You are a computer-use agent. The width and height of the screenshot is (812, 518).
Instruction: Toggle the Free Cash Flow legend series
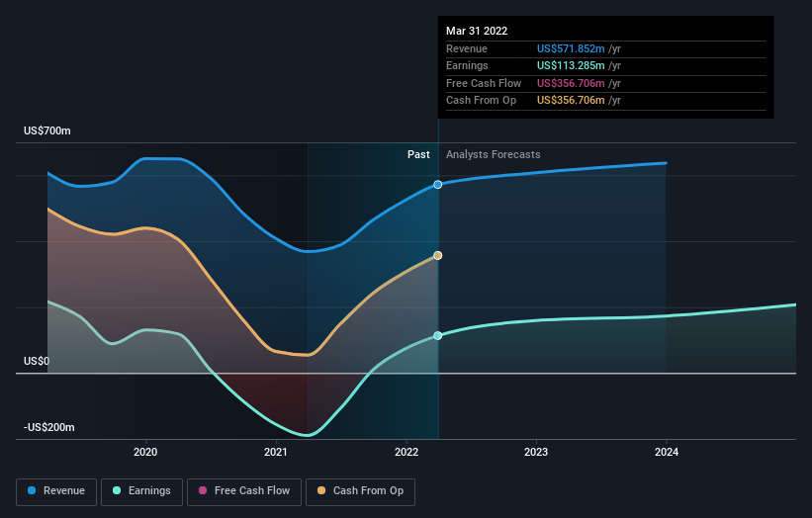[244, 491]
